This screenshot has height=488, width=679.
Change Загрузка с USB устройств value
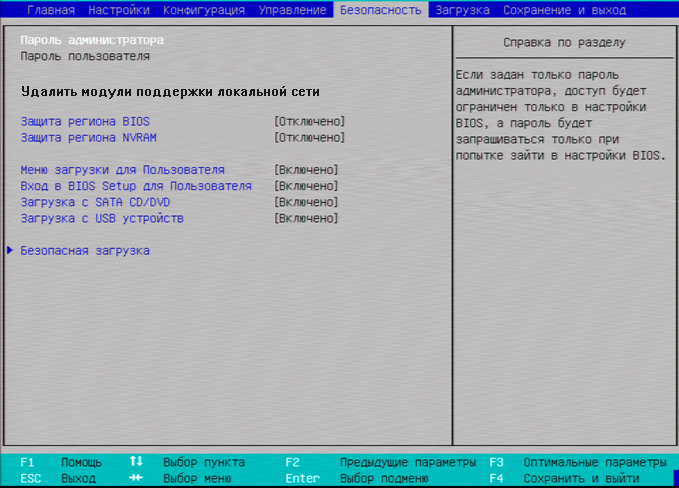pyautogui.click(x=306, y=218)
